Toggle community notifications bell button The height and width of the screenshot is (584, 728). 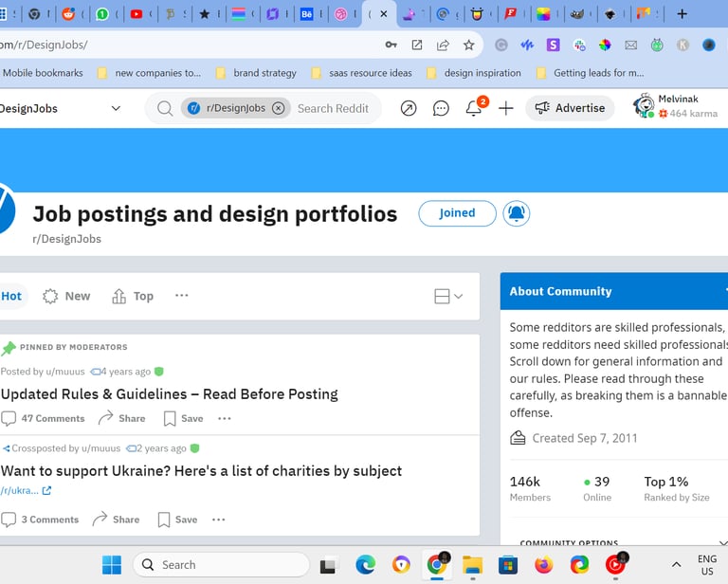517,213
